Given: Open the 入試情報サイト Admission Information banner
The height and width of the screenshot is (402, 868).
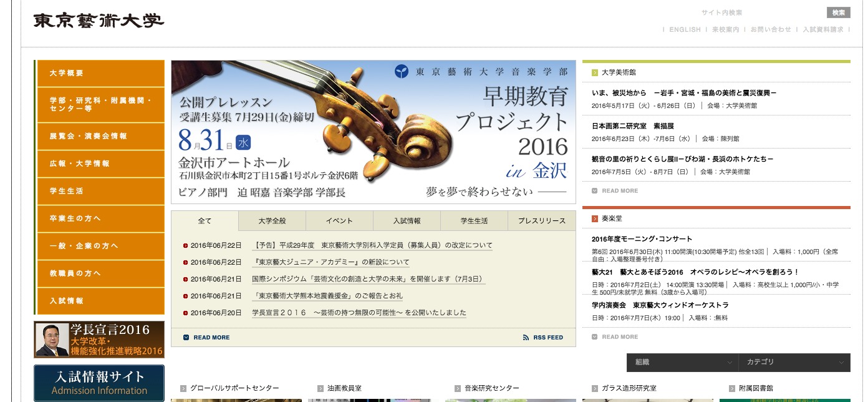Looking at the screenshot, I should pos(99,383).
